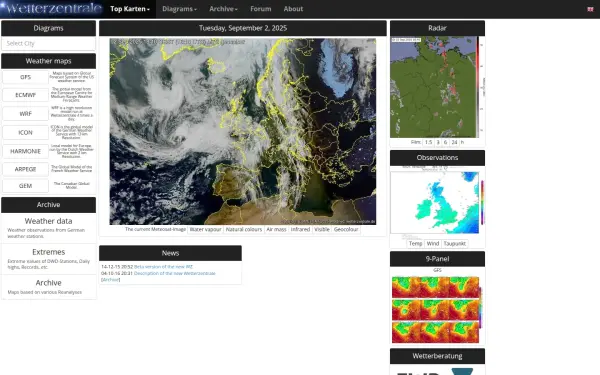Open HARMONIE weather maps

click(x=26, y=151)
